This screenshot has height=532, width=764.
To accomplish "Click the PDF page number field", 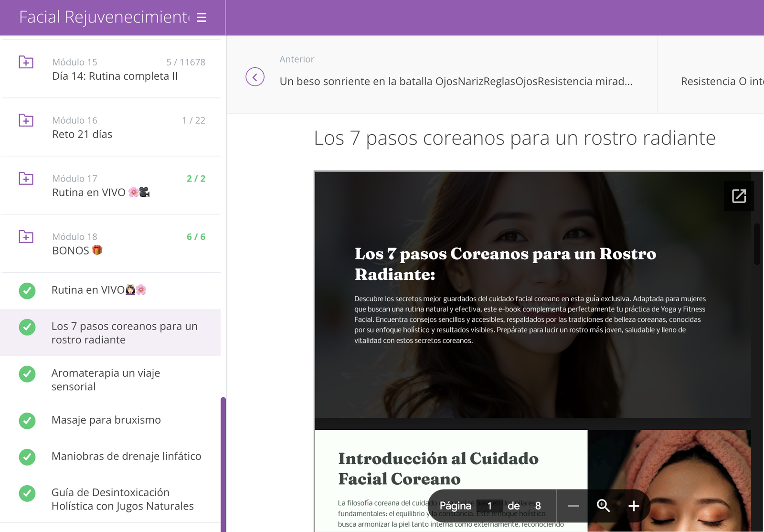I will click(x=489, y=506).
